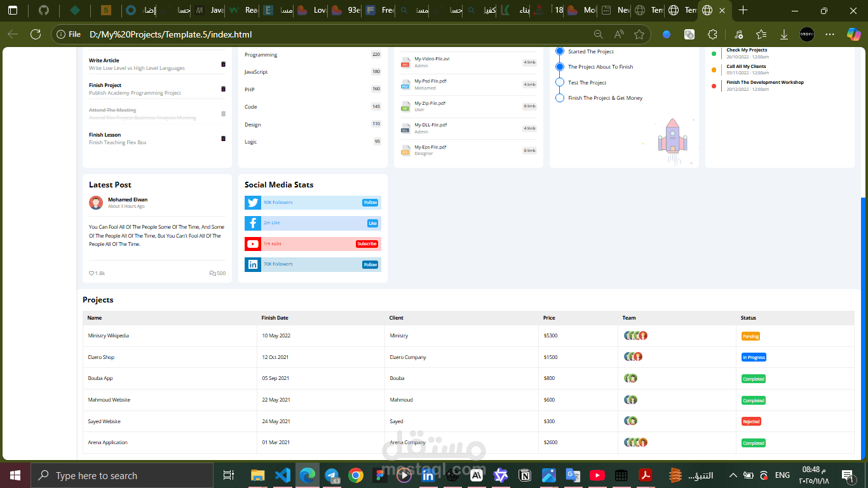Click the Twitter Follow button
Image resolution: width=868 pixels, height=488 pixels.
coord(370,203)
